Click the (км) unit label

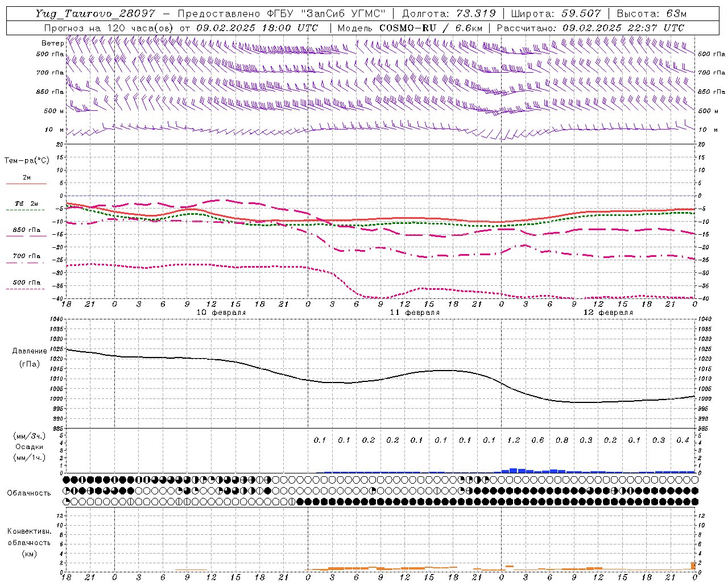pos(30,554)
